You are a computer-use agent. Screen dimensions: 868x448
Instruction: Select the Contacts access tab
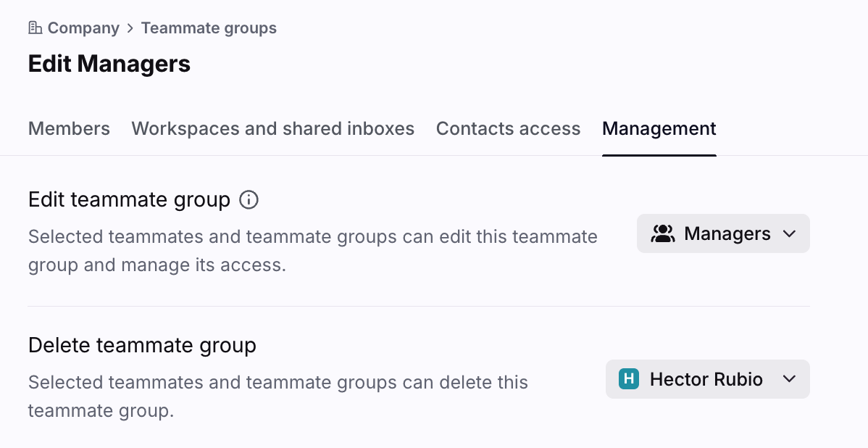pyautogui.click(x=508, y=129)
